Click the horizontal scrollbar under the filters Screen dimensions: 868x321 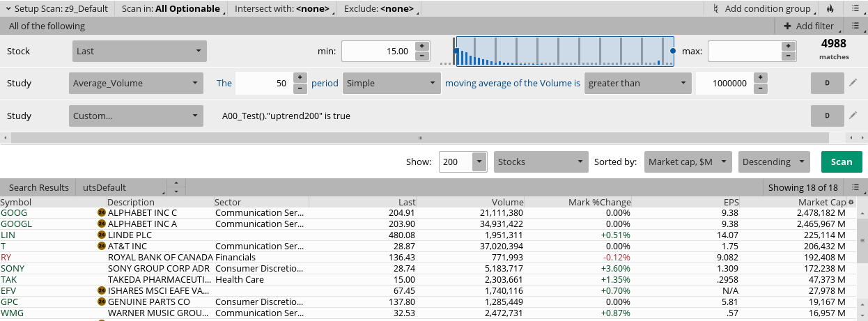421,138
